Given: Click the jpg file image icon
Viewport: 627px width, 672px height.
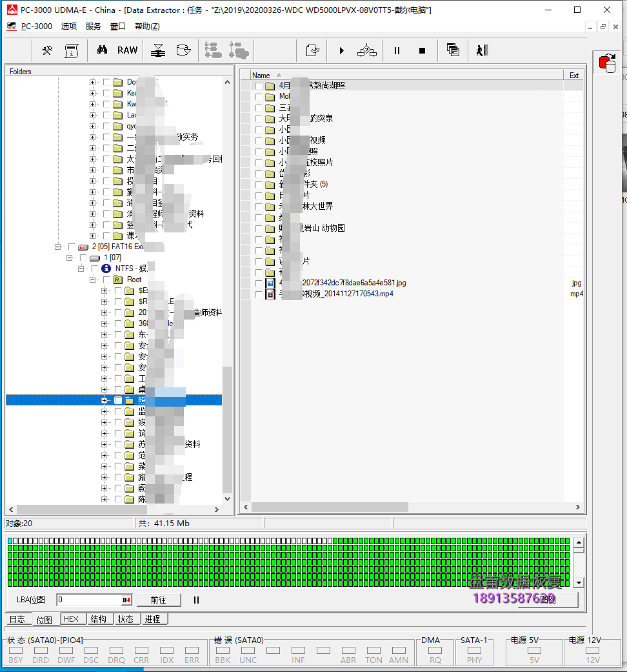Looking at the screenshot, I should [x=270, y=283].
